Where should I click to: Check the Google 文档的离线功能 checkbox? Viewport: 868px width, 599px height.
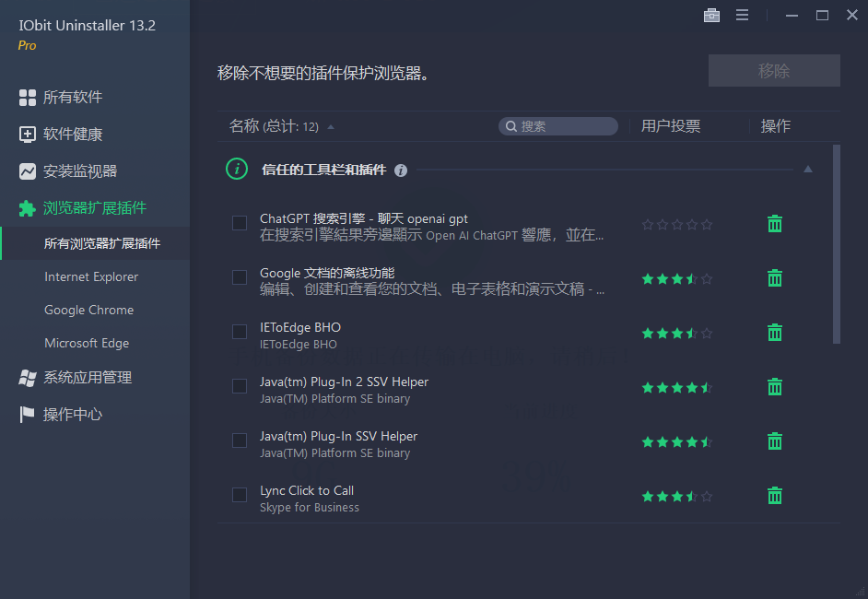tap(240, 277)
